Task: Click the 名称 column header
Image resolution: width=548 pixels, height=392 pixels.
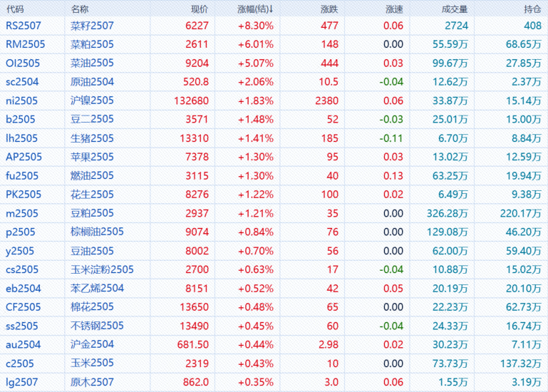Action: (x=81, y=9)
